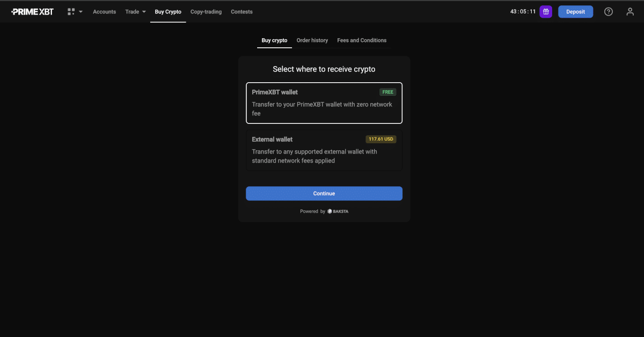644x337 pixels.
Task: Open Contests in the top navigation
Action: [241, 12]
